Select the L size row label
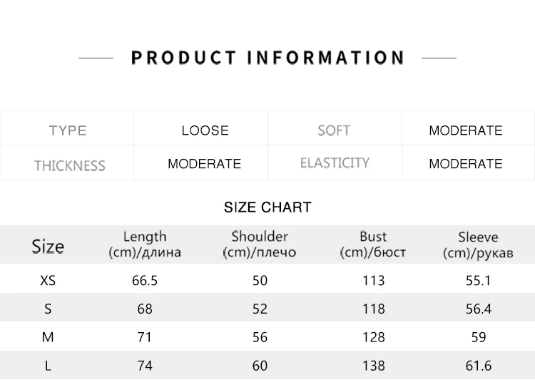Viewport: 535px width, 392px height. coord(48,366)
